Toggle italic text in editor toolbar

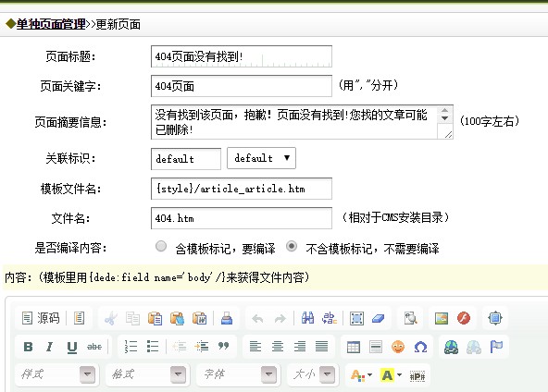coord(50,347)
